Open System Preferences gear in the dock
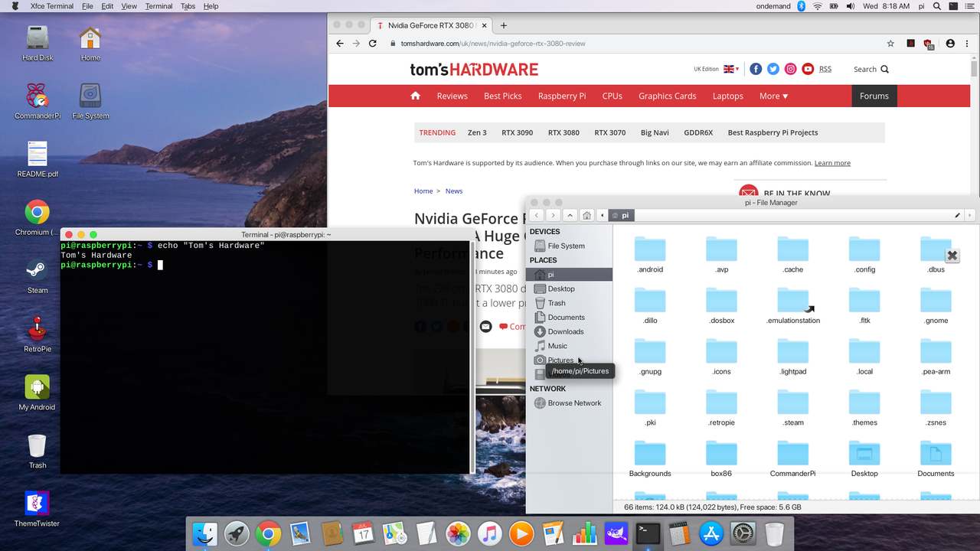The width and height of the screenshot is (980, 551). click(x=743, y=533)
